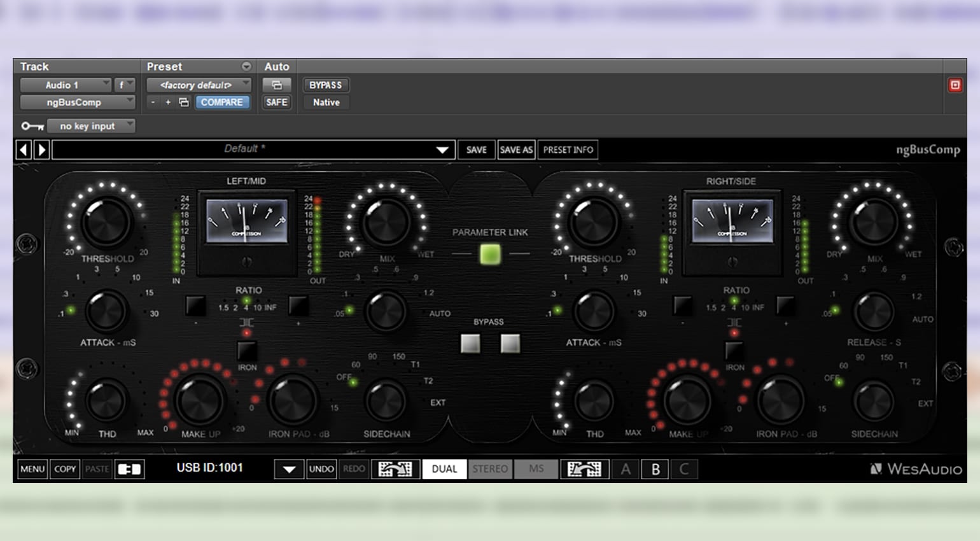Toggle SAFE in the Auto section
980x541 pixels.
[x=276, y=102]
